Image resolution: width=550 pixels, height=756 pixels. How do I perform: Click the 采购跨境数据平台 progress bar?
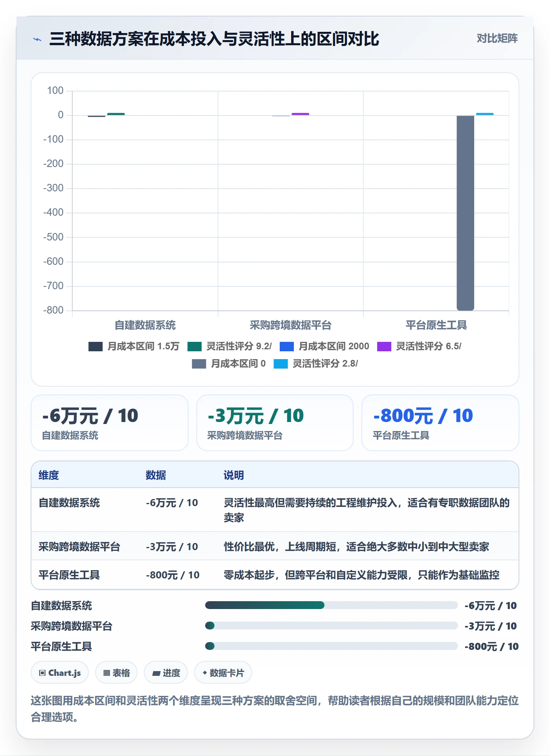click(332, 626)
